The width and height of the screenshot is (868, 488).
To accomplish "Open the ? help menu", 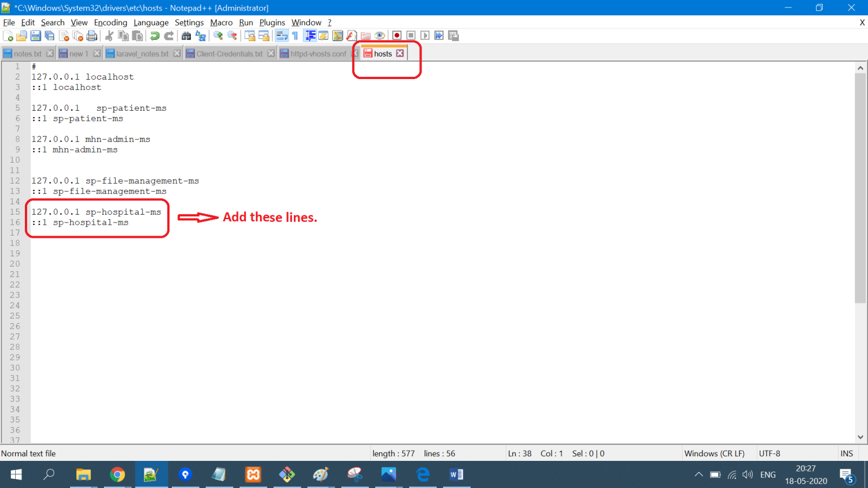I will pos(329,23).
